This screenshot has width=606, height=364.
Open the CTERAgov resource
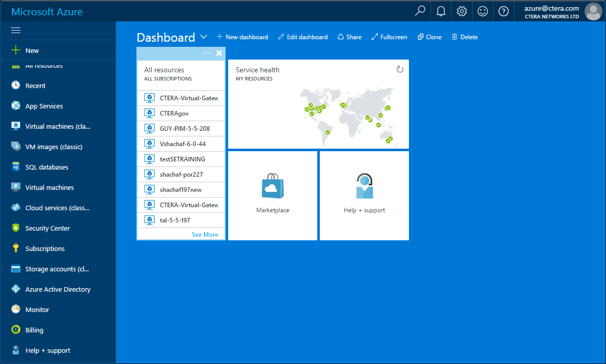pyautogui.click(x=181, y=113)
